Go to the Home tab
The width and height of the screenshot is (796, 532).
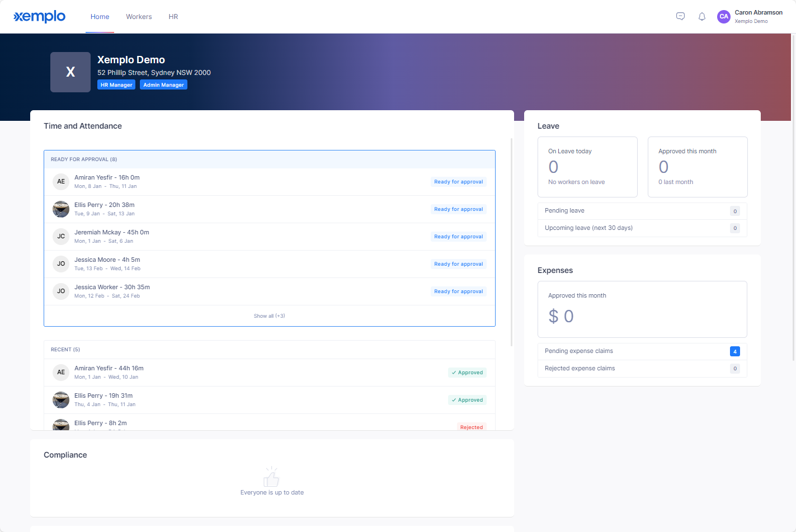click(x=100, y=17)
